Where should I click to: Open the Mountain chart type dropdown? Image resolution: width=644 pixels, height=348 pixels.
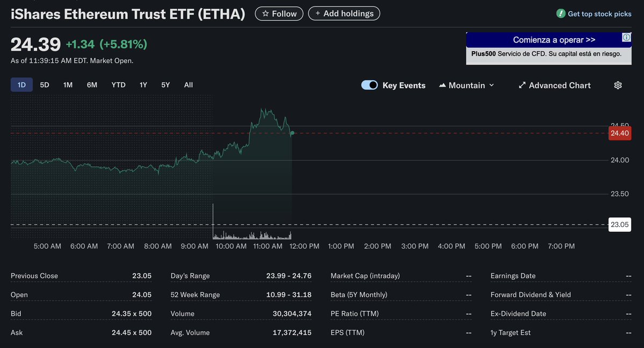(467, 85)
